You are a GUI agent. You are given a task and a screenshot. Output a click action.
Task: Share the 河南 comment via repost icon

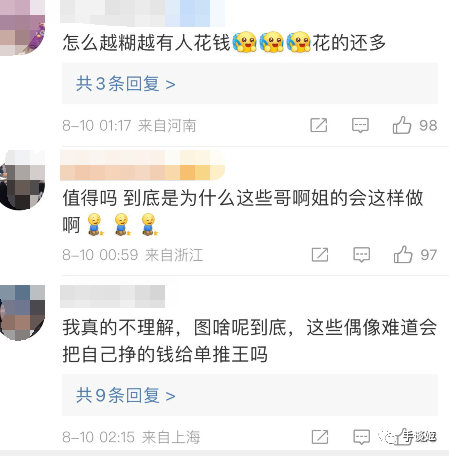pos(319,125)
